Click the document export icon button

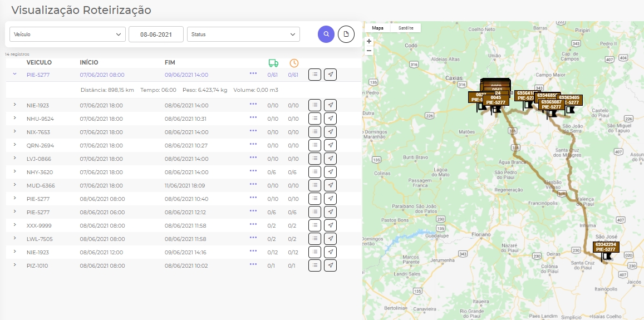[346, 34]
